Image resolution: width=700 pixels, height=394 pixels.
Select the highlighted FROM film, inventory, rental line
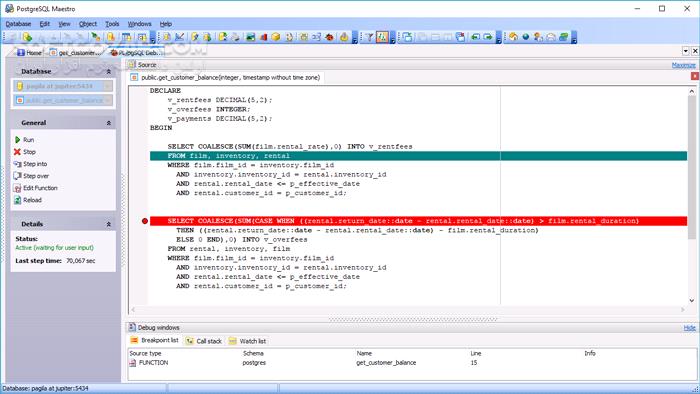(x=418, y=156)
